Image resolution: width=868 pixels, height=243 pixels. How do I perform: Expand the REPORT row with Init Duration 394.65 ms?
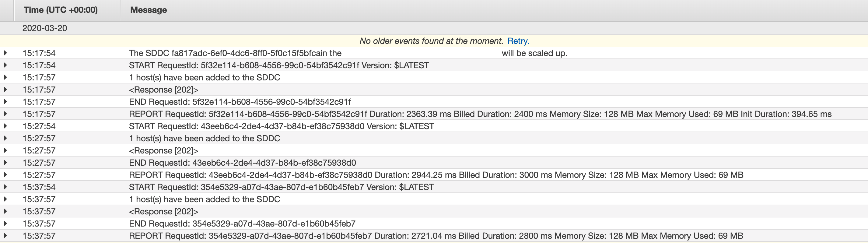5,114
